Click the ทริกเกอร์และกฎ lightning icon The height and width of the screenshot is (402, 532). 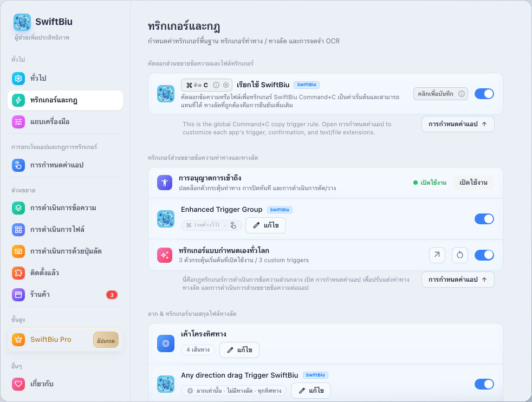click(x=18, y=100)
